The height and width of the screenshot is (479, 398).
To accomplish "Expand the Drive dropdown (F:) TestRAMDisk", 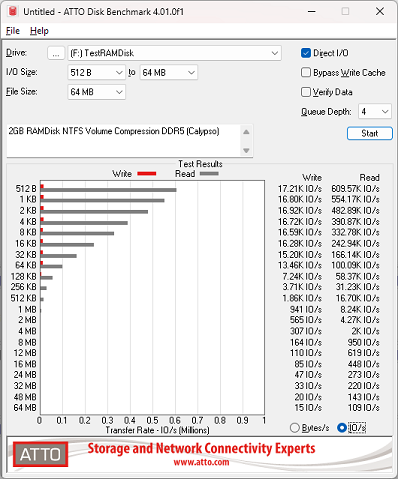I will pyautogui.click(x=174, y=53).
